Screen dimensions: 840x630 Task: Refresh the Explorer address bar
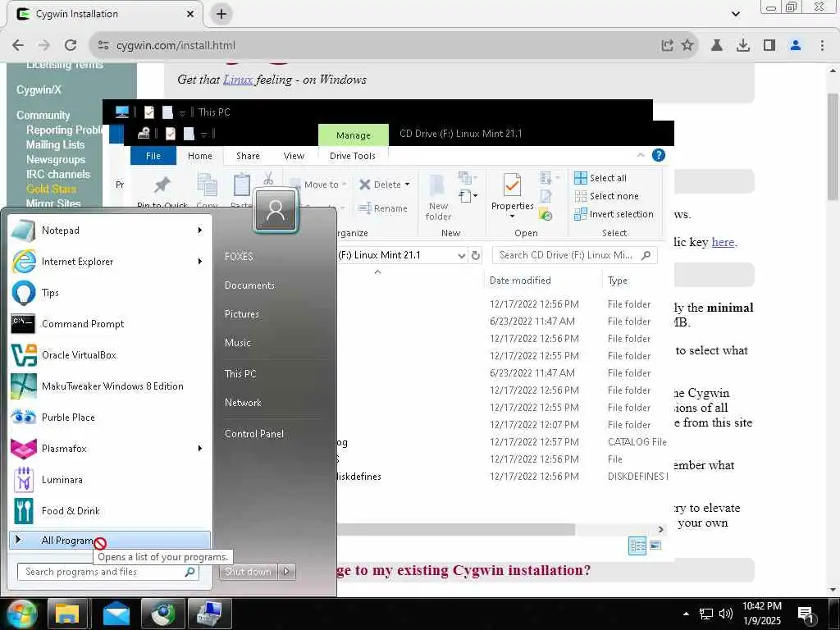tap(476, 256)
